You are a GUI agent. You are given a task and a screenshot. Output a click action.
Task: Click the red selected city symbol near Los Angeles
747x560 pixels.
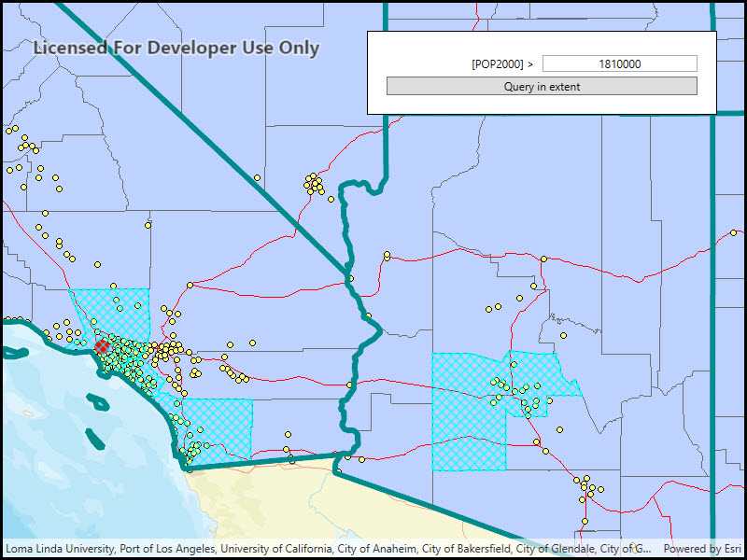103,346
